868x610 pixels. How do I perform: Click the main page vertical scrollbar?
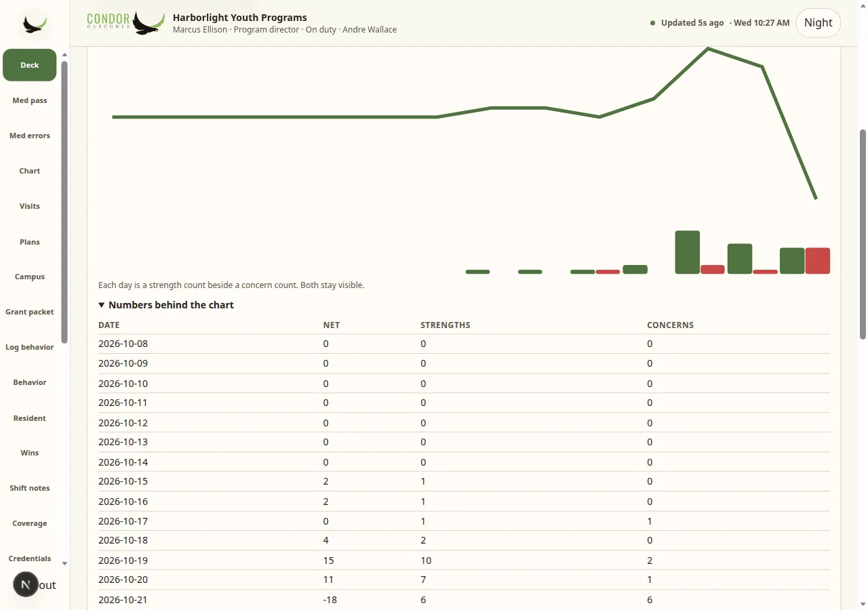click(863, 234)
